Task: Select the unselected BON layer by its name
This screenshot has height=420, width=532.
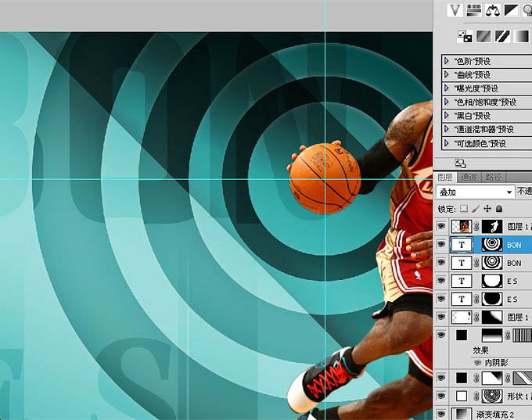Action: click(x=514, y=263)
